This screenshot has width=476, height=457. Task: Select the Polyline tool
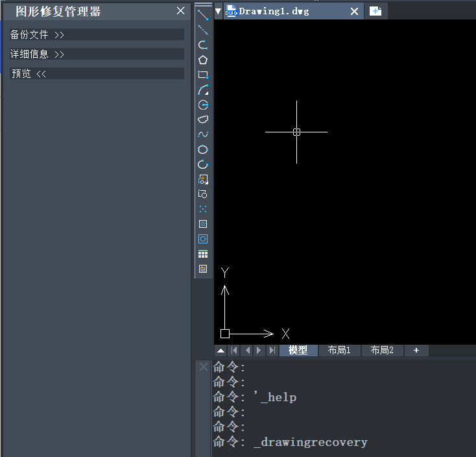[x=203, y=45]
